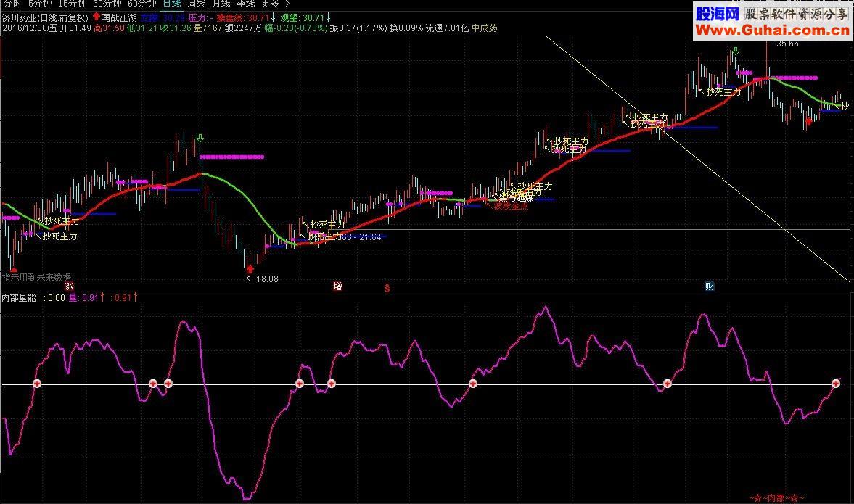Screen dimensions: 854x504
Task: Open the 更多 more periods menu
Action: 270,4
